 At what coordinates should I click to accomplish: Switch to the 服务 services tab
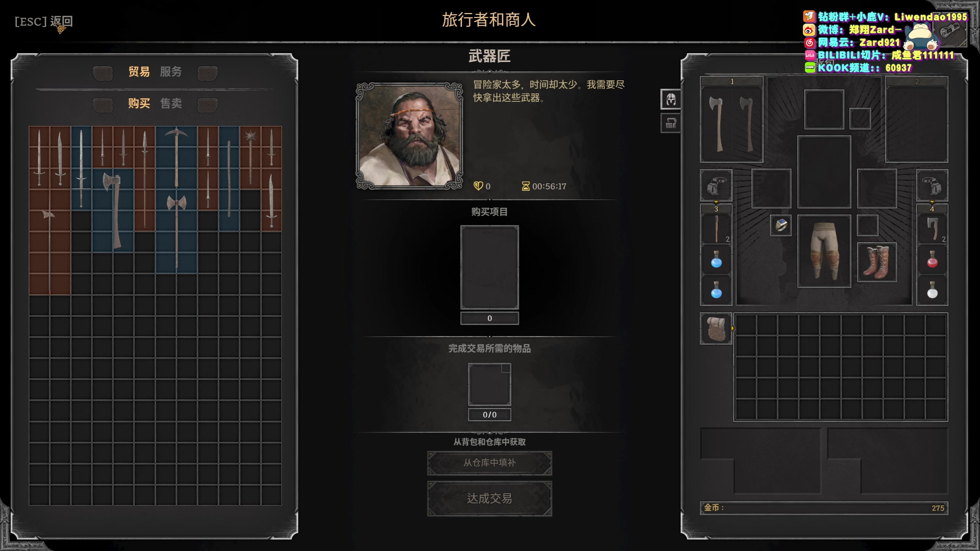(171, 72)
